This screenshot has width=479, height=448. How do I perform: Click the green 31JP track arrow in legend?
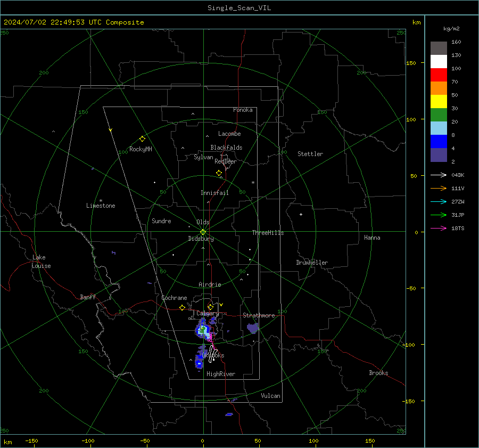point(439,215)
